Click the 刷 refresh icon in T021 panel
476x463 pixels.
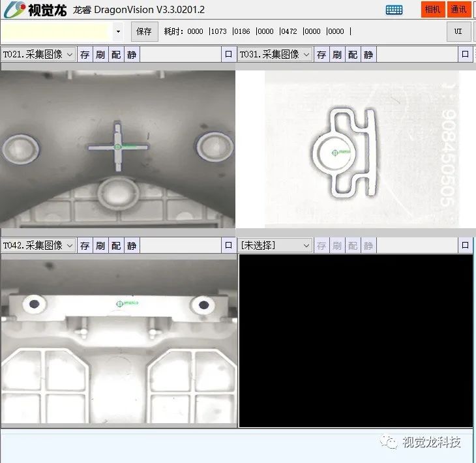pyautogui.click(x=100, y=55)
